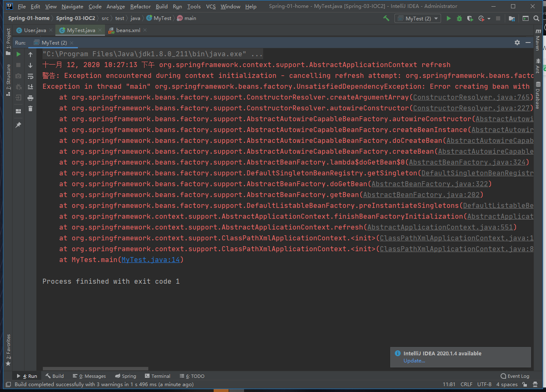546x392 pixels.
Task: Toggle the Database tool window
Action: click(x=538, y=95)
